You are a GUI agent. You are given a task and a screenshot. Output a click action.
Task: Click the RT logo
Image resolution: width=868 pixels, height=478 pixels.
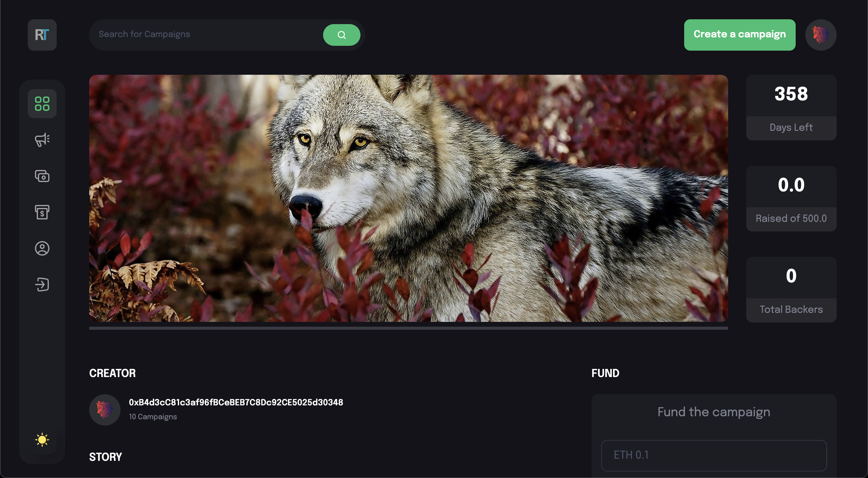point(42,35)
